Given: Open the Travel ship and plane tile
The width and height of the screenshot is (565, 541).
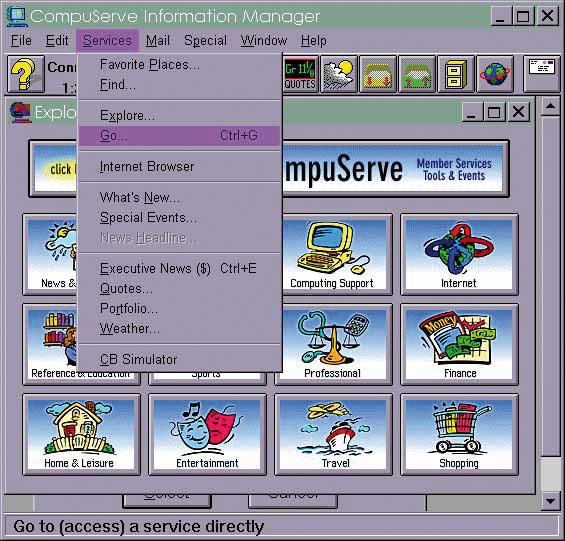Looking at the screenshot, I should coord(333,435).
